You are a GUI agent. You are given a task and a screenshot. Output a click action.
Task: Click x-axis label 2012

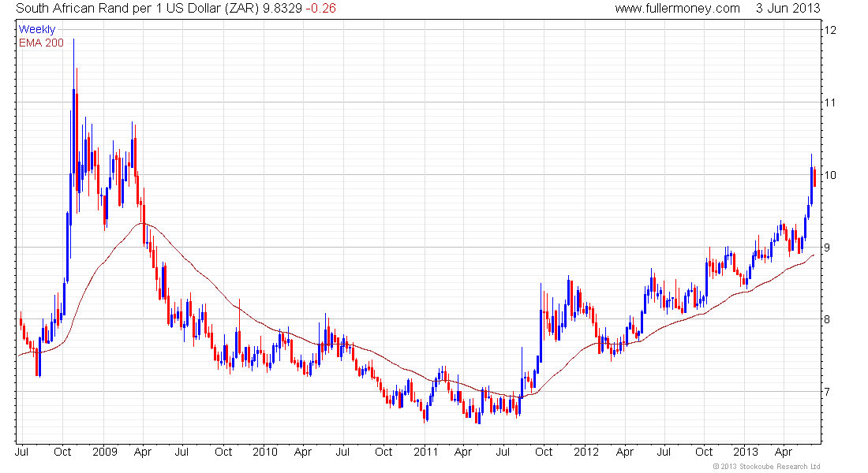coord(586,452)
